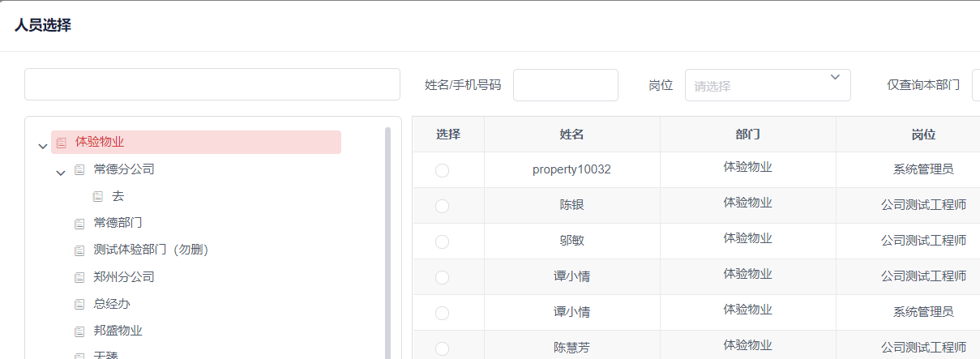Click the document icon beside 郑州分公司
The image size is (980, 359).
pos(79,277)
